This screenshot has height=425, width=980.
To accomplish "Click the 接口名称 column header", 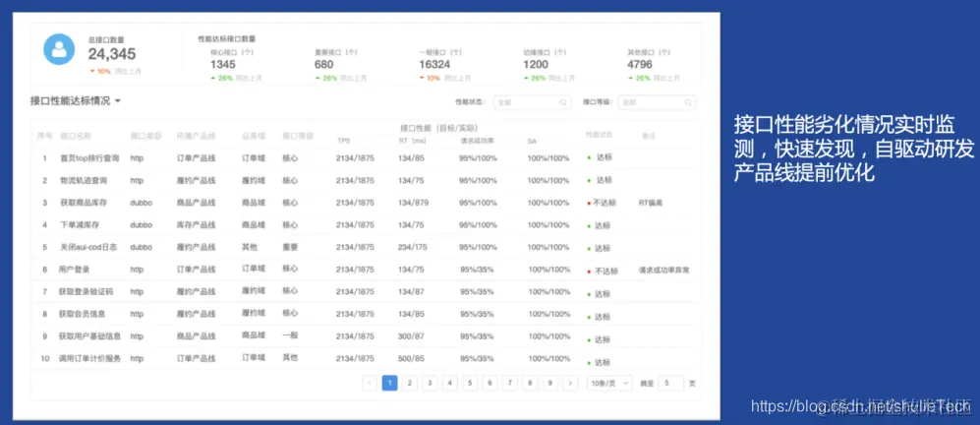I will [75, 135].
